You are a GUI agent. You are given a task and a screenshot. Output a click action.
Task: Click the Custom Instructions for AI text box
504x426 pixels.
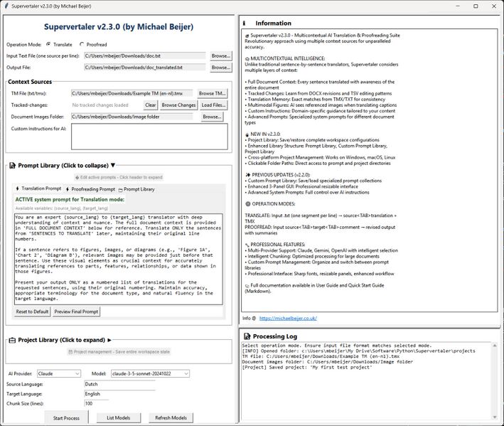point(149,137)
